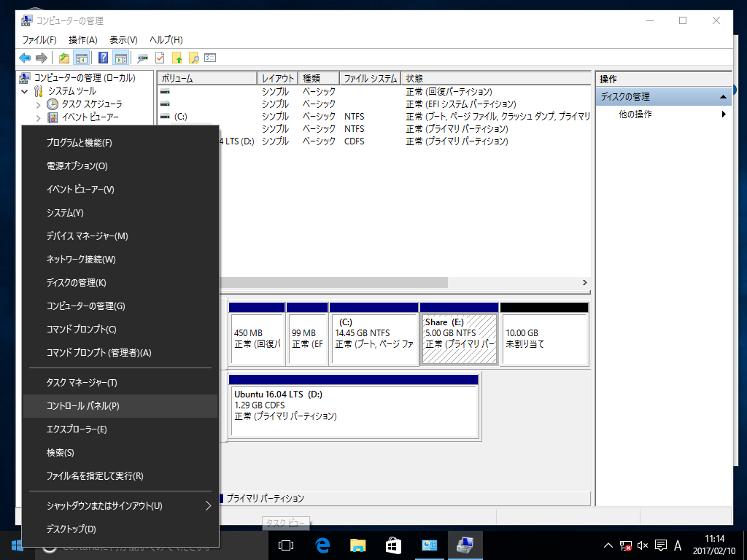Expand the タスク スケジューラ tree node
This screenshot has width=747, height=560.
[38, 104]
